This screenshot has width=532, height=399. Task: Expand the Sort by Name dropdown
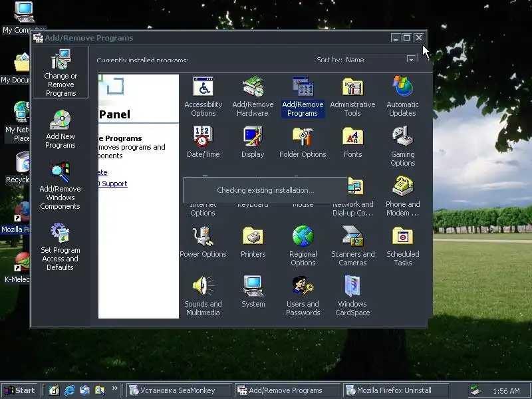(x=411, y=59)
